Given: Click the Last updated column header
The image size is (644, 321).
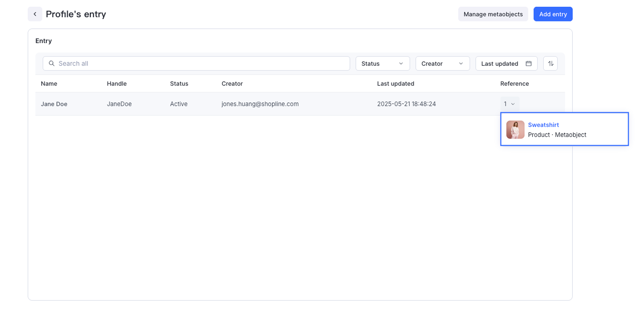Looking at the screenshot, I should pyautogui.click(x=396, y=84).
